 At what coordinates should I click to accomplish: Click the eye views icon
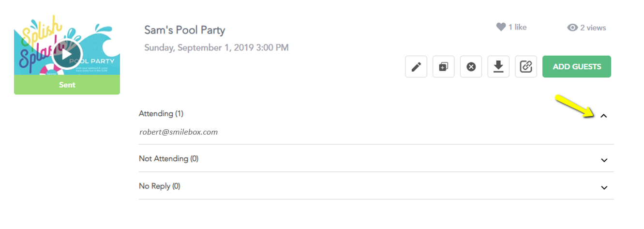point(572,28)
